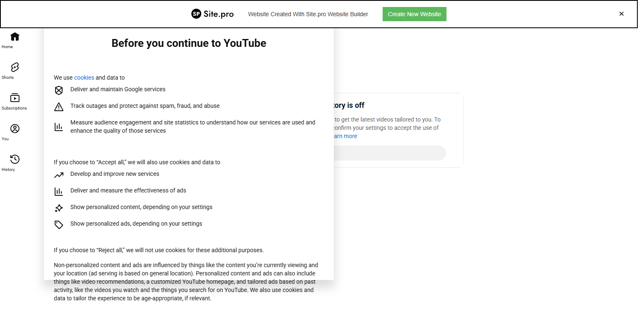Click the spam warning triangle icon
Image resolution: width=644 pixels, height=309 pixels.
click(x=59, y=107)
